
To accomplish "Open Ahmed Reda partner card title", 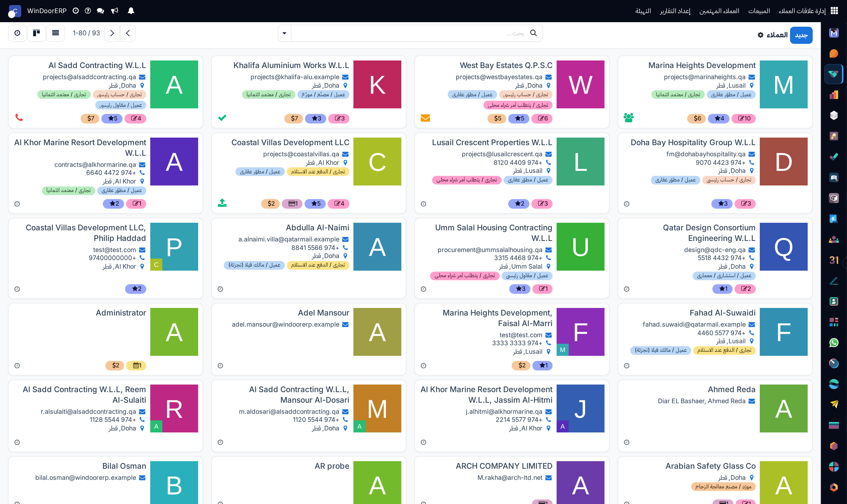I will (732, 390).
